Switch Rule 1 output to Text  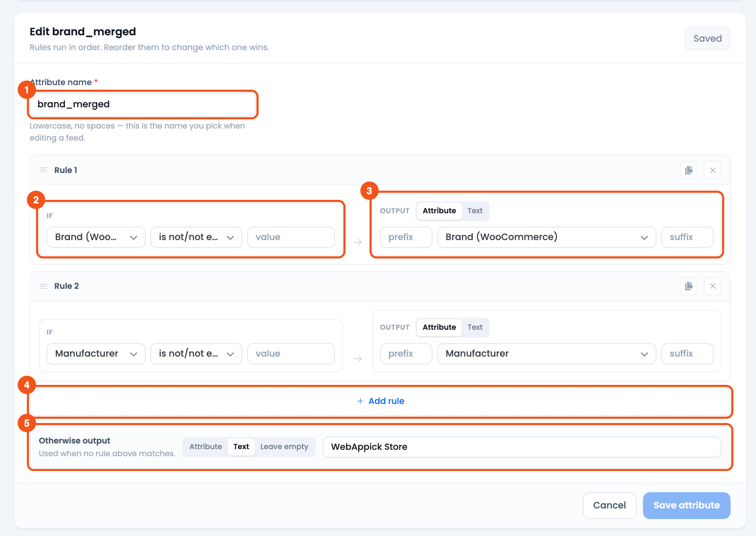pos(475,211)
